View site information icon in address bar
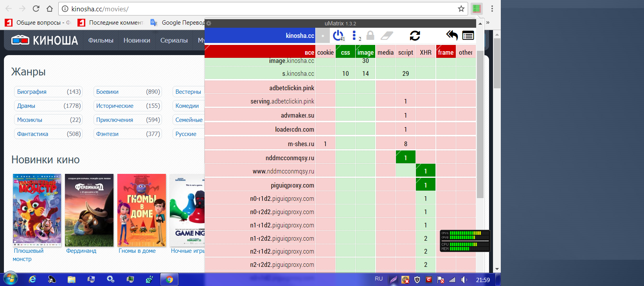Viewport: 644px width, 286px height. pos(65,9)
